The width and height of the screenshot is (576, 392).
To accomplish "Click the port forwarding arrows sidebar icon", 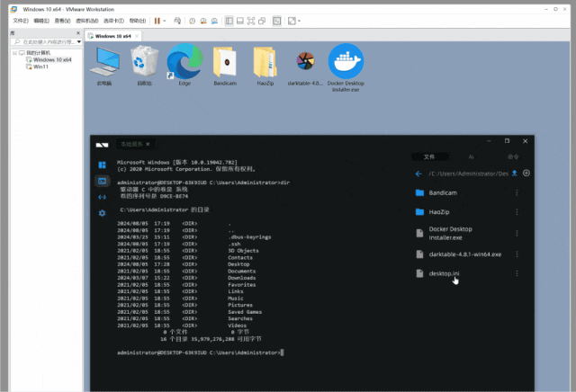I will [102, 197].
